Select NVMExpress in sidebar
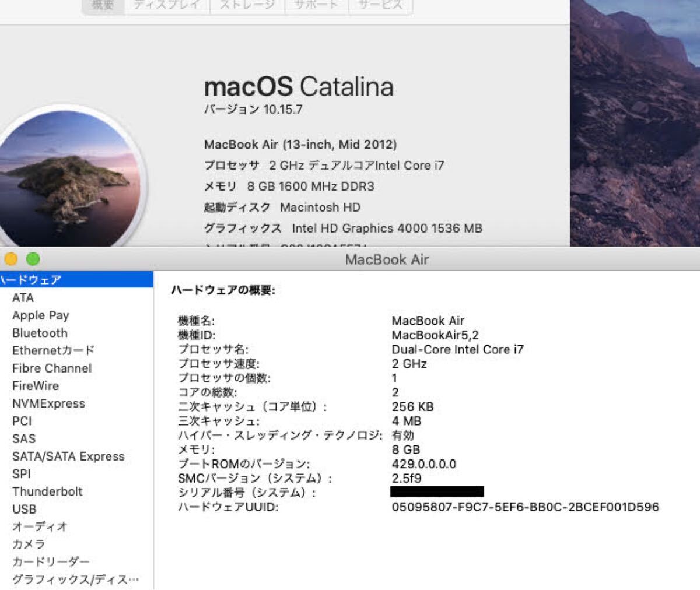 pyautogui.click(x=48, y=403)
